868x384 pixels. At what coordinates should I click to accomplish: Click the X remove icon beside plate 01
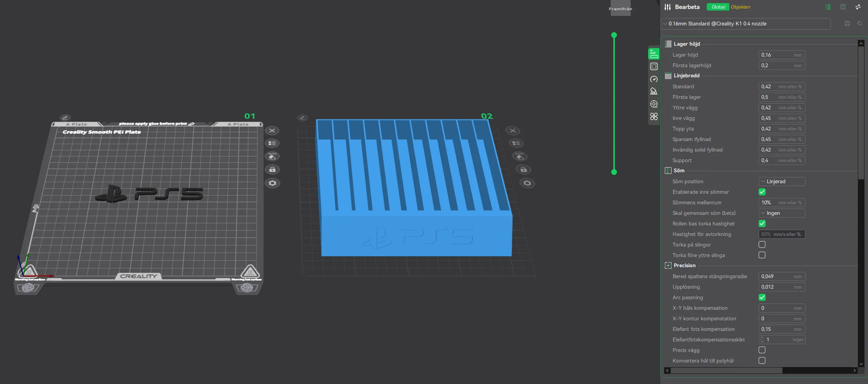[272, 130]
